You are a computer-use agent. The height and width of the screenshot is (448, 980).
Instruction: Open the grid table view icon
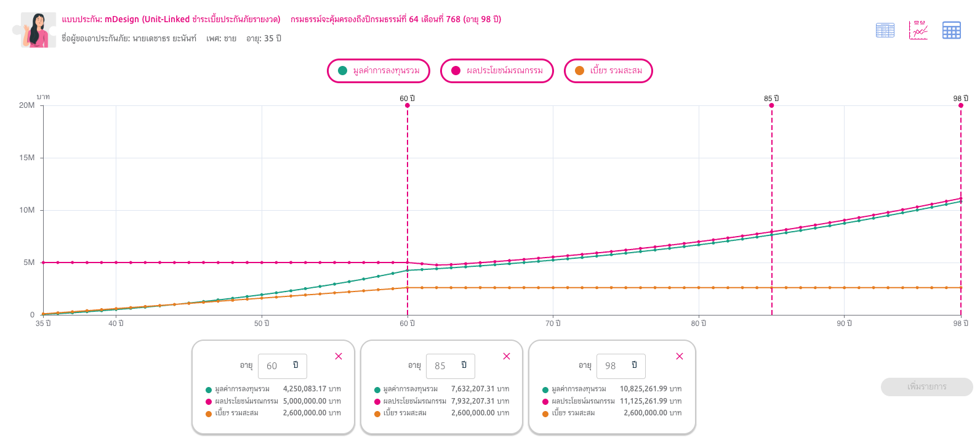952,30
